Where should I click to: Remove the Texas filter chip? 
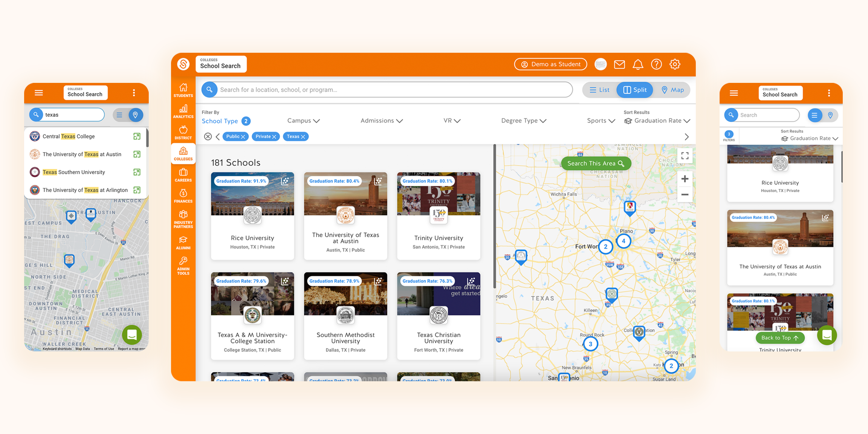(303, 137)
